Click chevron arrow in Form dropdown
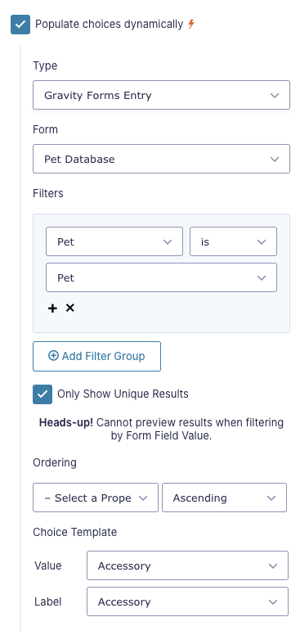 pos(275,159)
